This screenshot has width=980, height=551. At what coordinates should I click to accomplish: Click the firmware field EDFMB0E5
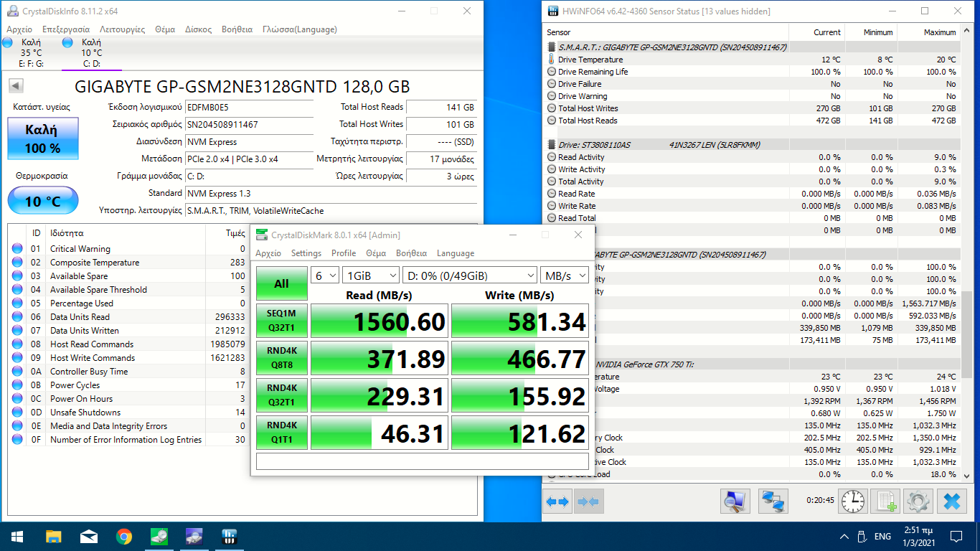coord(249,107)
